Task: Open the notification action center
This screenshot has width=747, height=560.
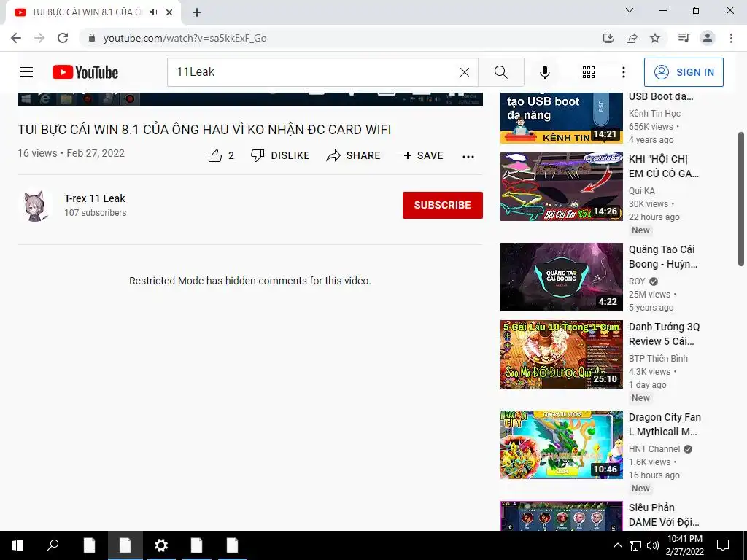Action: pos(723,545)
